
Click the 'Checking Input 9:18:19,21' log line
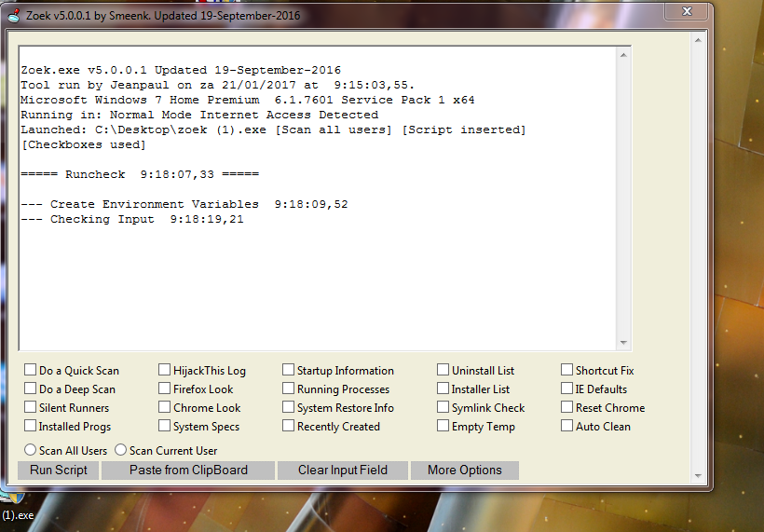pyautogui.click(x=132, y=219)
